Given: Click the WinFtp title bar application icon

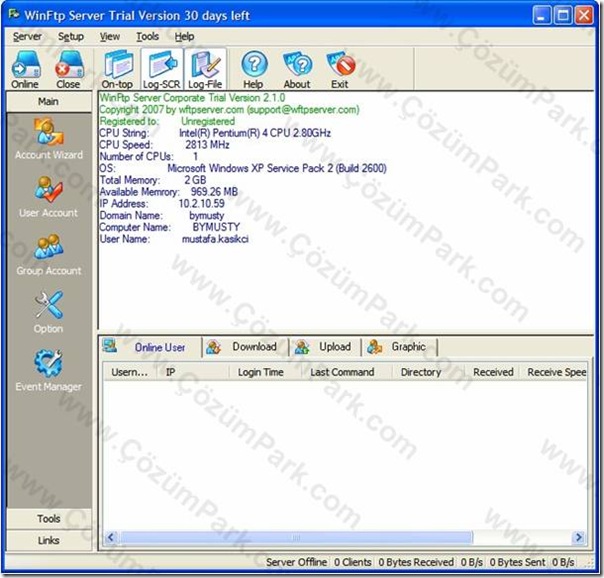Looking at the screenshot, I should pyautogui.click(x=14, y=14).
